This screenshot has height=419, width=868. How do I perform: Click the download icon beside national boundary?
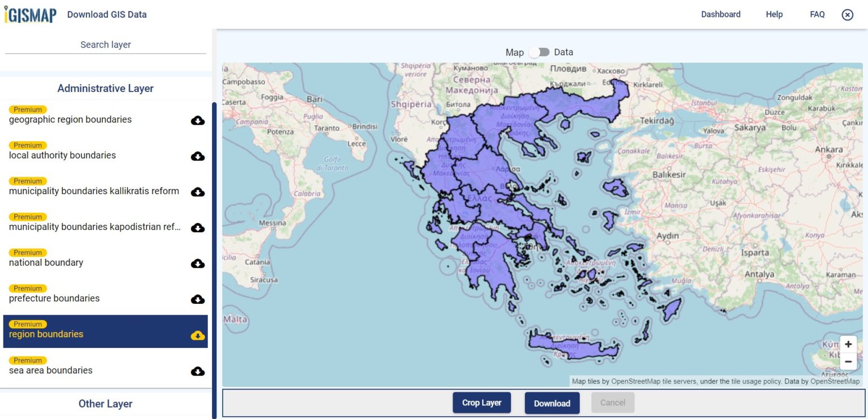197,263
